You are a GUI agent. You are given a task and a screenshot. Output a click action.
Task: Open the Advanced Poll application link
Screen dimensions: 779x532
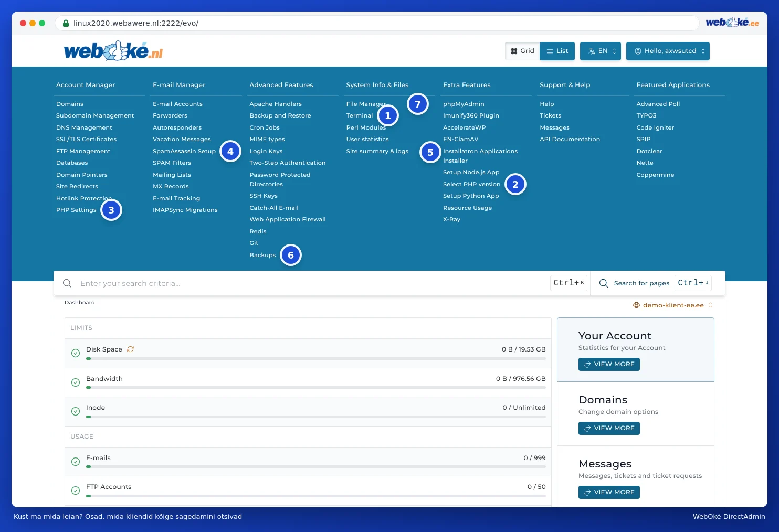click(658, 104)
